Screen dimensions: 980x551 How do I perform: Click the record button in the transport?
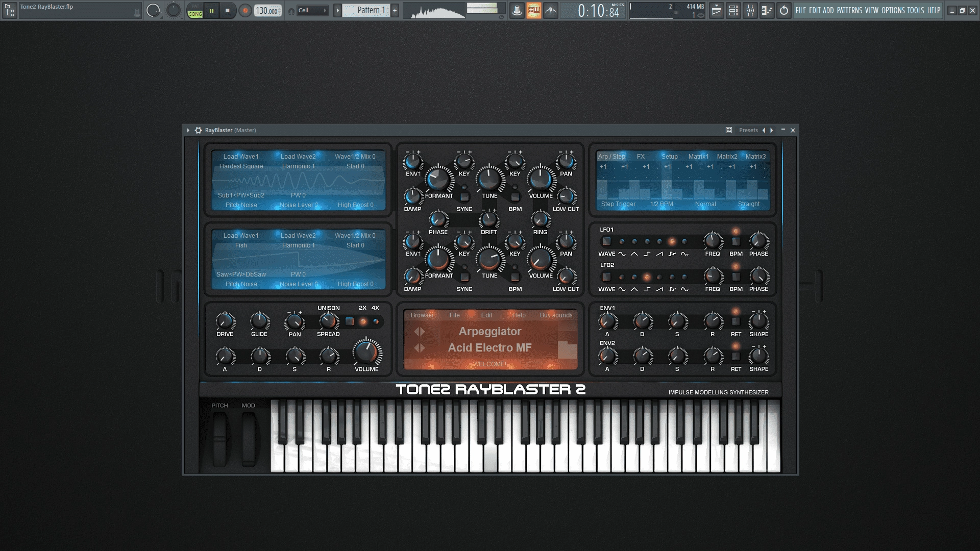246,10
